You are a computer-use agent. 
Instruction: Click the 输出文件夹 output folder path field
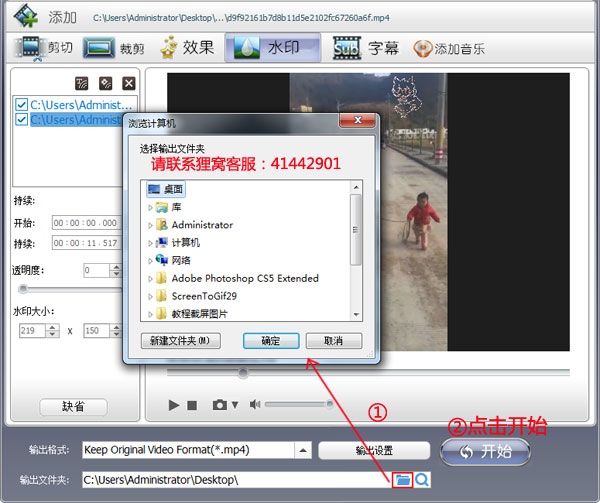pyautogui.click(x=237, y=480)
